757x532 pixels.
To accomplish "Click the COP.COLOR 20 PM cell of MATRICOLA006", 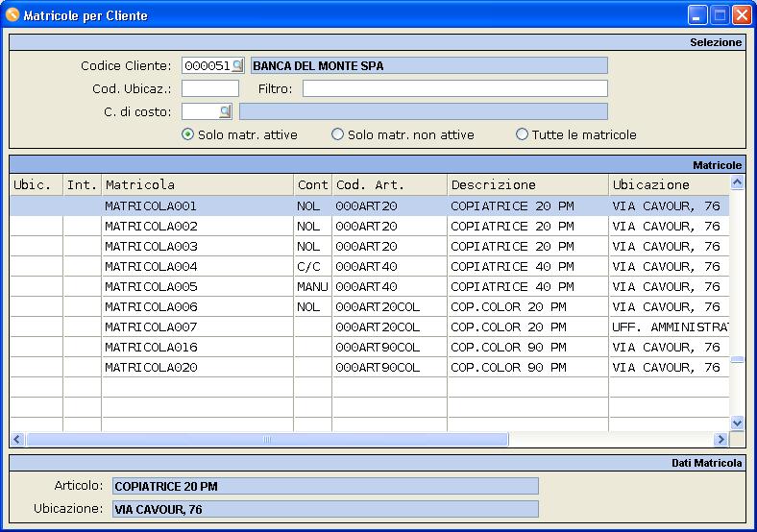I will point(527,307).
